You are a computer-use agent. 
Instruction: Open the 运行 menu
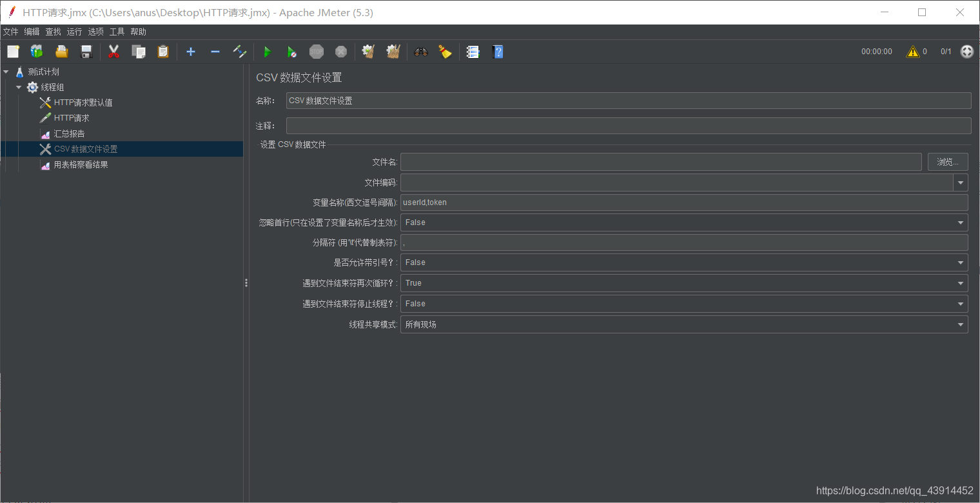tap(74, 32)
